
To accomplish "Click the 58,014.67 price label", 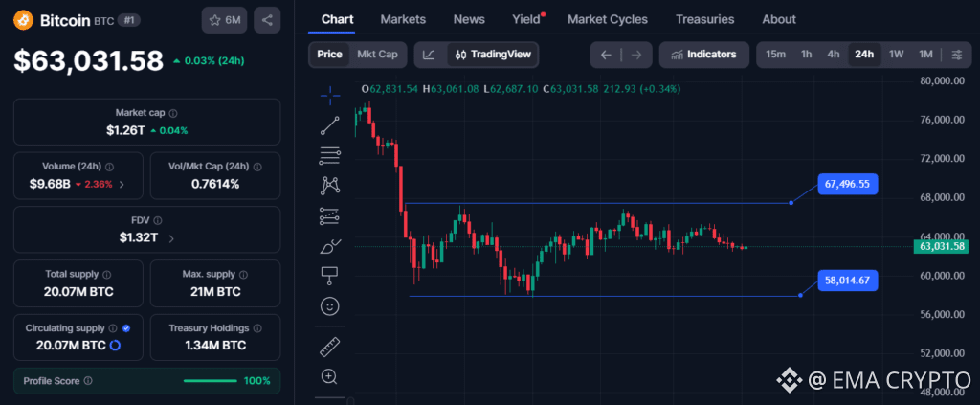I will (848, 281).
